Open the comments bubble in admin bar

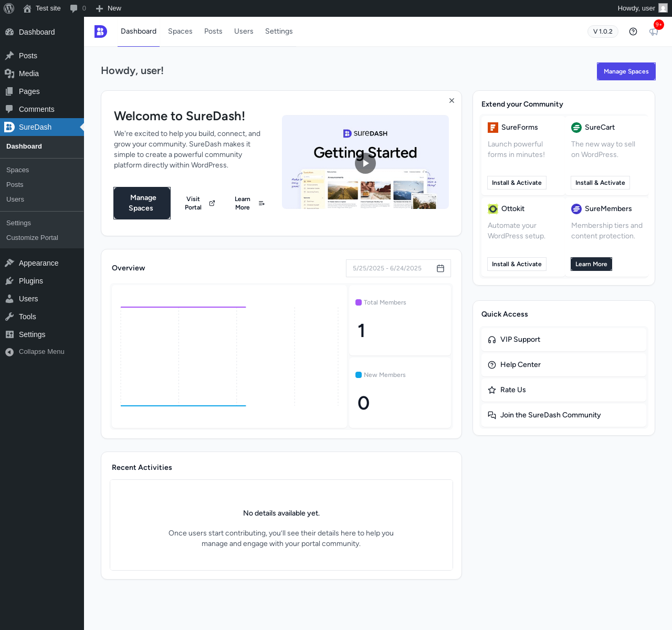[x=78, y=8]
